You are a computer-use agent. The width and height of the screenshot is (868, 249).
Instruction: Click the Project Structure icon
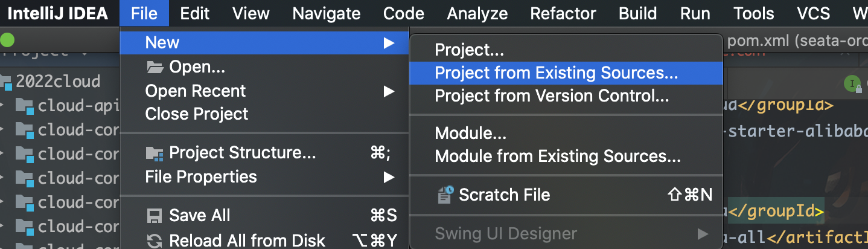point(155,154)
